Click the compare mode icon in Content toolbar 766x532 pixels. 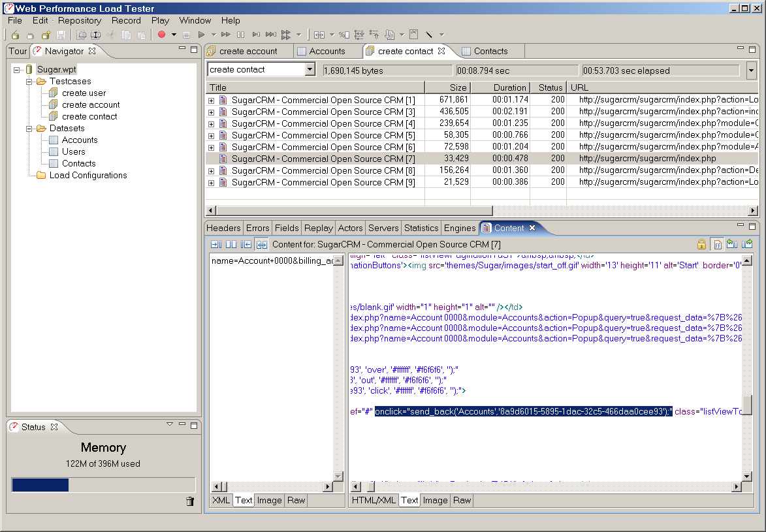coord(262,244)
